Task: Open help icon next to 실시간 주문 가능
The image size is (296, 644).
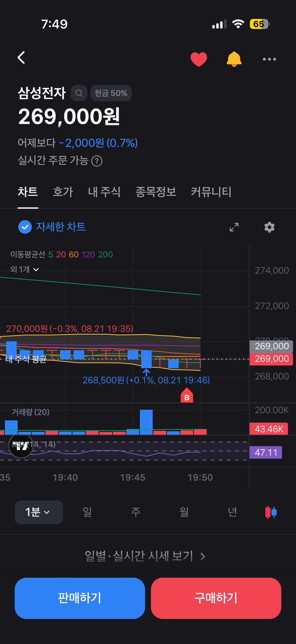Action: (x=97, y=161)
